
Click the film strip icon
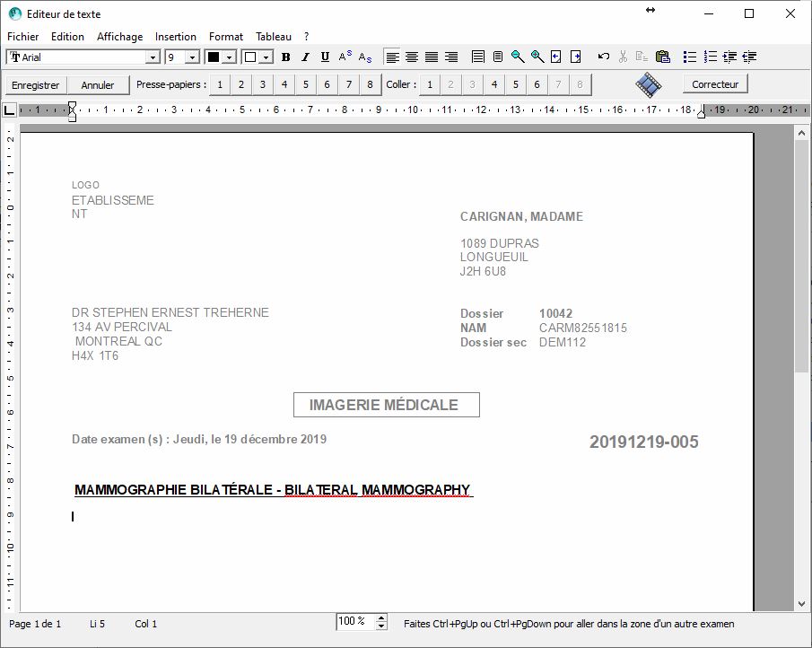[649, 85]
